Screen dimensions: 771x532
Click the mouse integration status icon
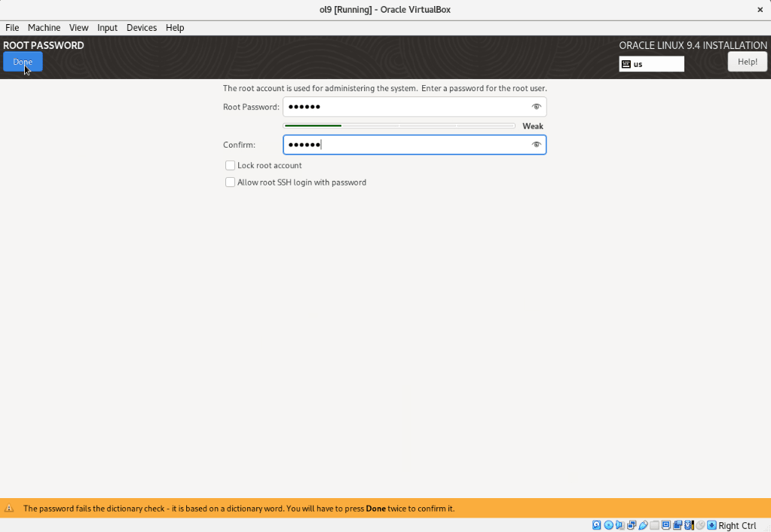point(700,525)
